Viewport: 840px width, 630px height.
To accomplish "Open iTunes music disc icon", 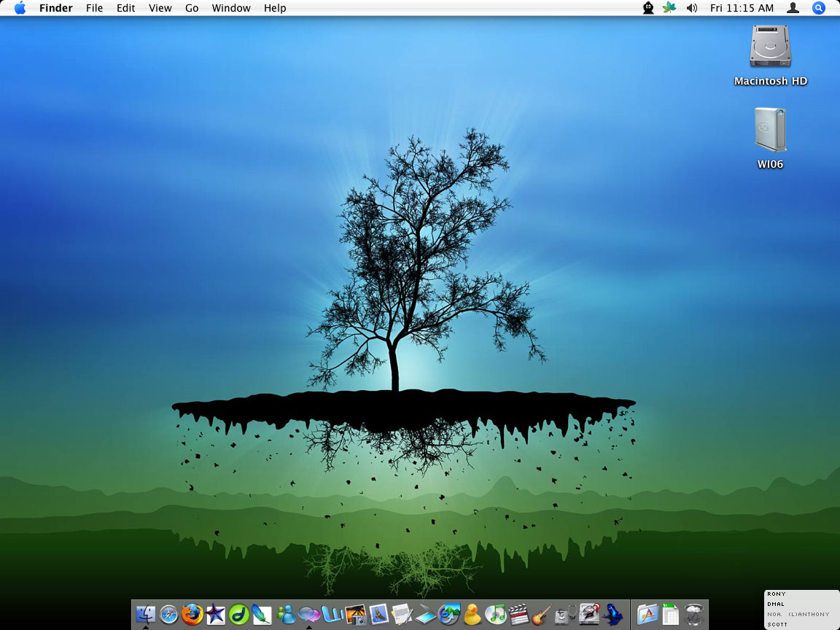I will (496, 614).
